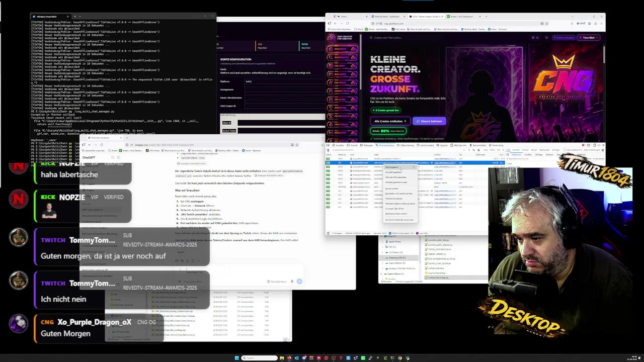644x362 pixels.
Task: Select the TIKTOK_INTEGRATION.txt file
Action: pyautogui.click(x=441, y=249)
